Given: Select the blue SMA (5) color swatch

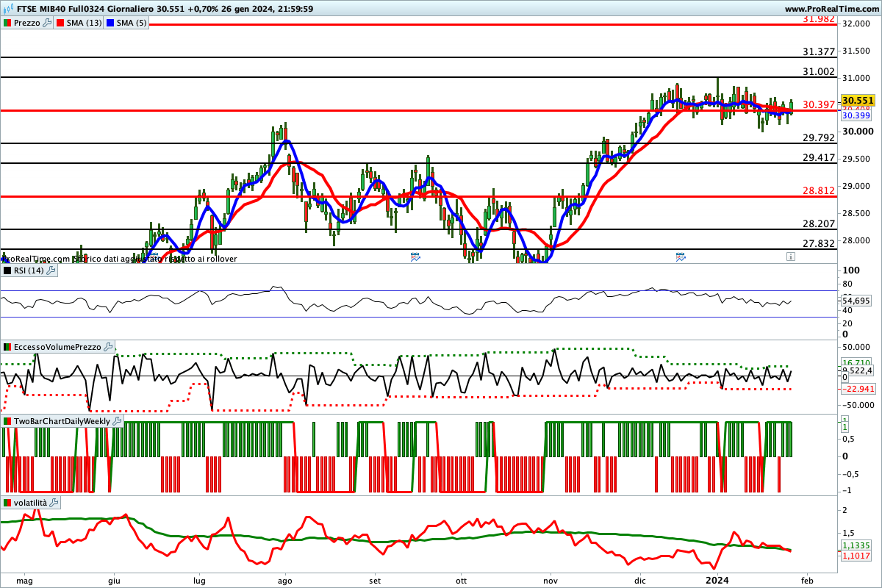Looking at the screenshot, I should [110, 23].
